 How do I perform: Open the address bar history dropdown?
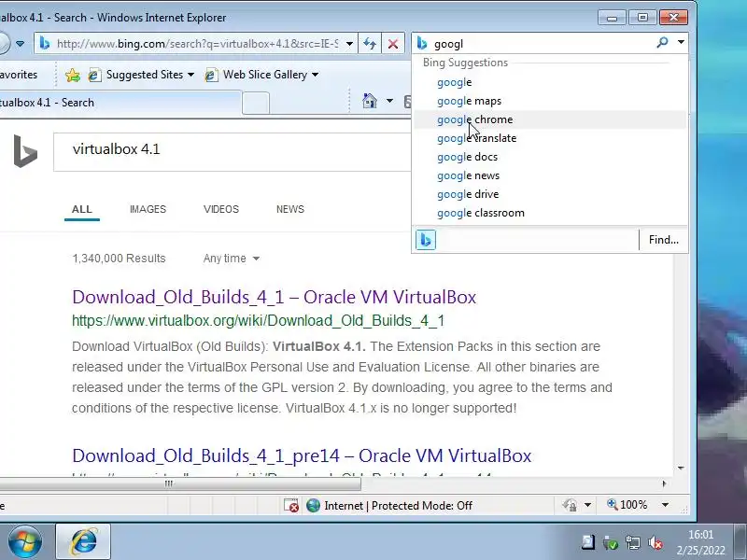349,44
